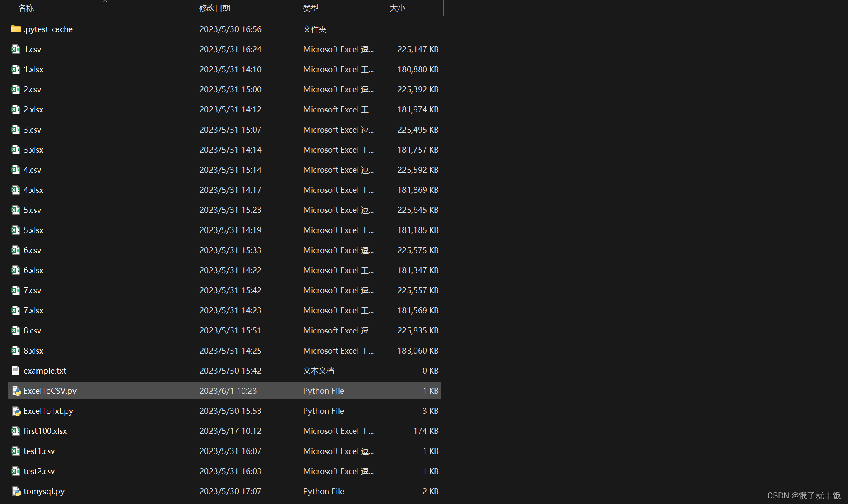Sort files by the 名称 column header

point(26,8)
